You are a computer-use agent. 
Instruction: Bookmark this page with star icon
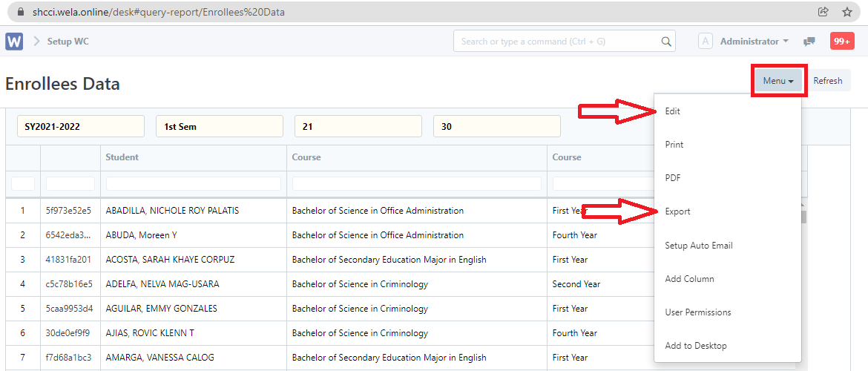[x=846, y=12]
